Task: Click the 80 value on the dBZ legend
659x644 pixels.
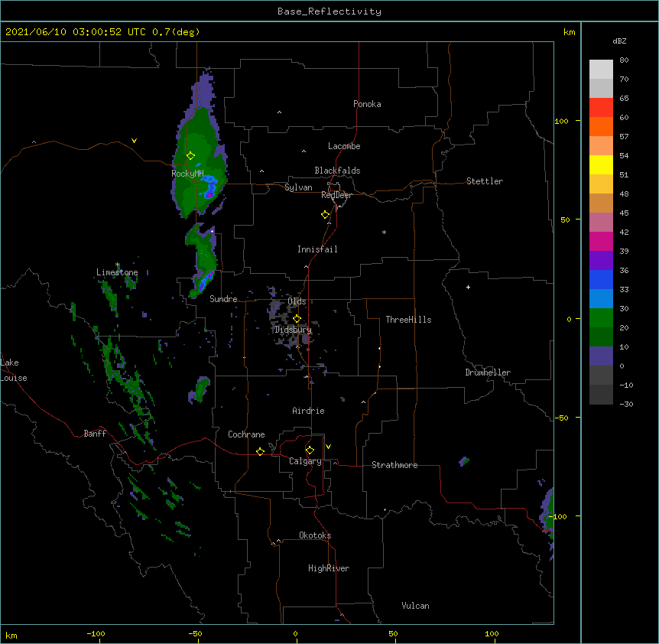Action: (x=624, y=60)
